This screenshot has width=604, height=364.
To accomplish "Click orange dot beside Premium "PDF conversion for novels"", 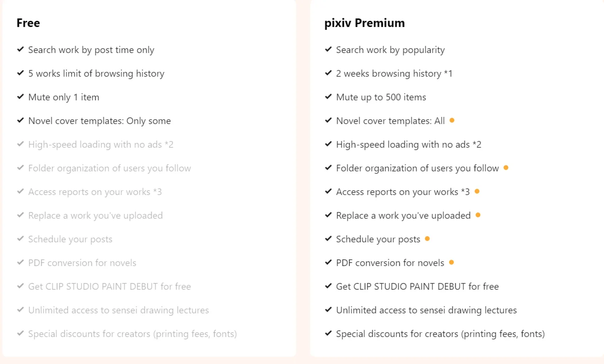I will click(x=451, y=262).
